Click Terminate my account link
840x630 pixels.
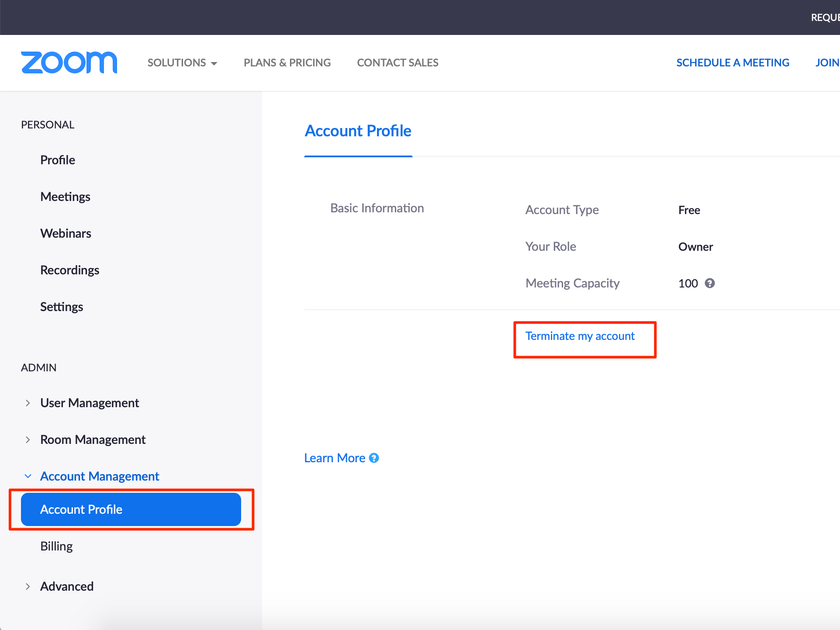tap(580, 336)
